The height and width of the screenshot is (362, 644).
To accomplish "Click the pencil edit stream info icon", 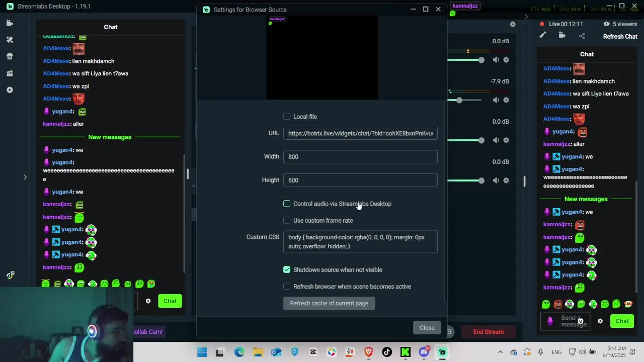I will [542, 35].
